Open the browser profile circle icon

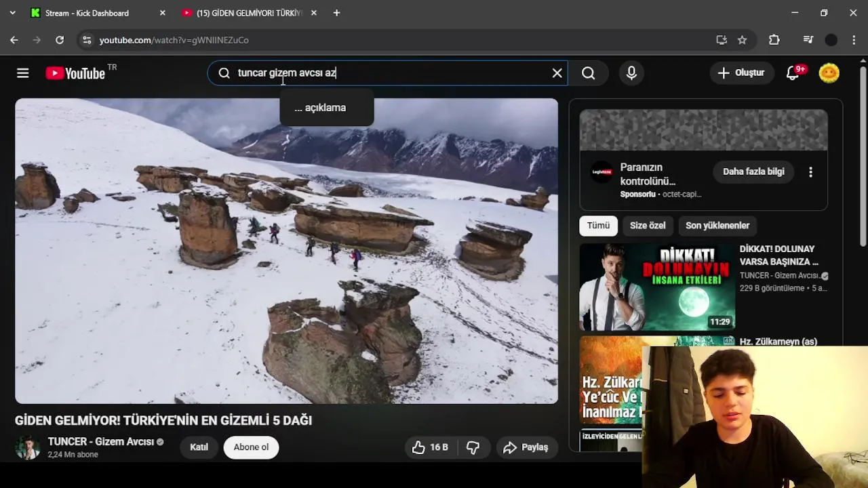[x=831, y=40]
